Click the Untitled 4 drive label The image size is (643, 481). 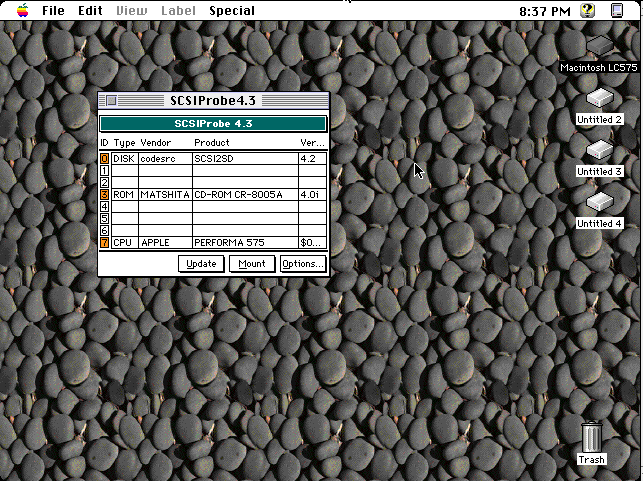599,224
